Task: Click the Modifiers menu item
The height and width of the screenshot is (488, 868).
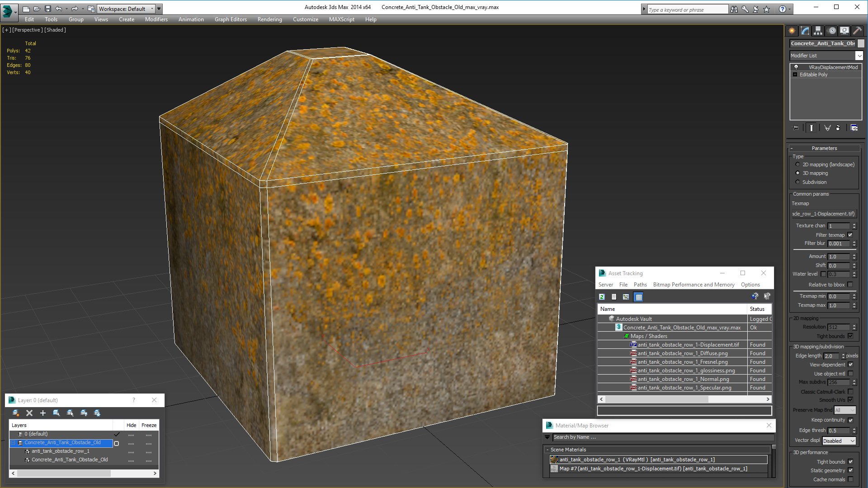Action: point(156,19)
